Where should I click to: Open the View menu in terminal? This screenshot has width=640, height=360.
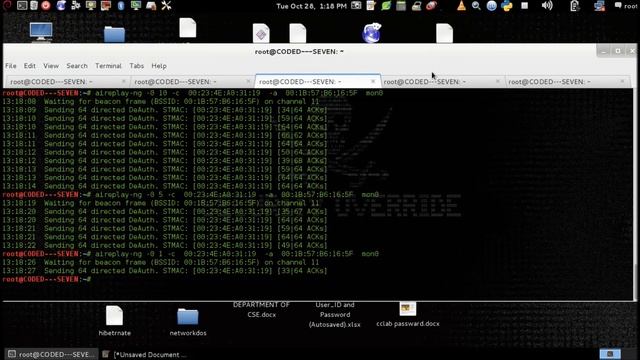click(51, 66)
